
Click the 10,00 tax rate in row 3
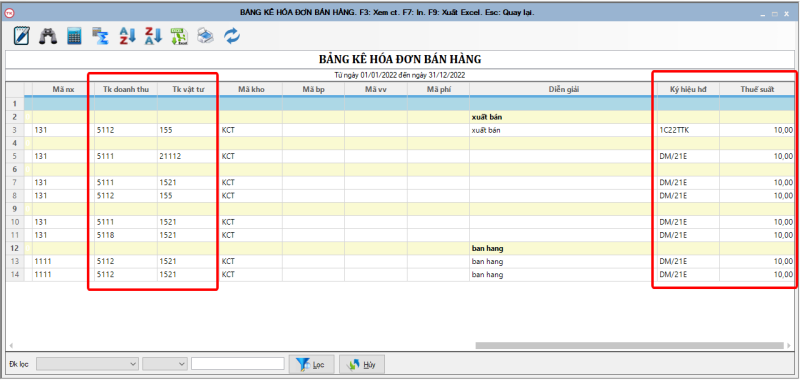(758, 130)
